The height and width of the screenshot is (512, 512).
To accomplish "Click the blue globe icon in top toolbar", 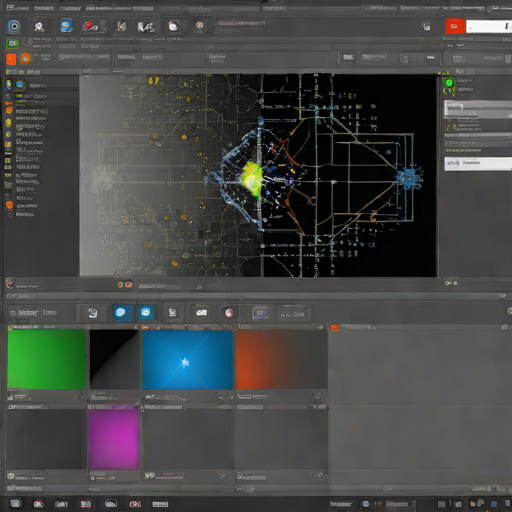I will click(x=67, y=26).
